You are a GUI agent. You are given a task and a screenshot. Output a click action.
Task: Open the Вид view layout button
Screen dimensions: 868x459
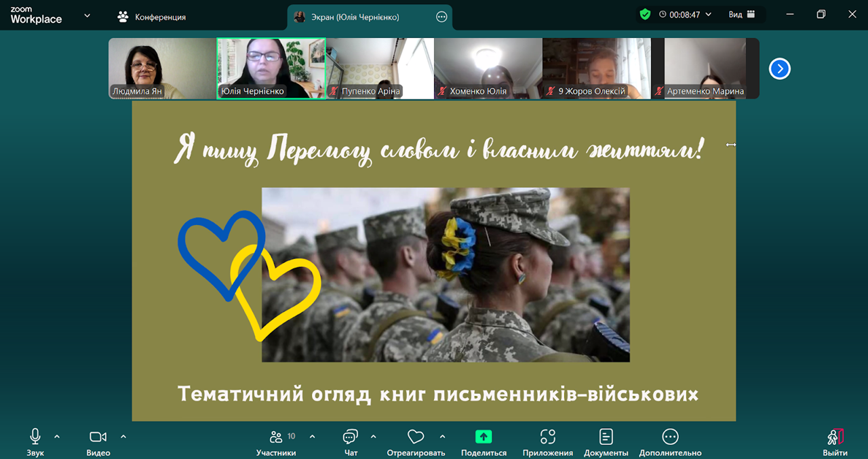coord(741,14)
